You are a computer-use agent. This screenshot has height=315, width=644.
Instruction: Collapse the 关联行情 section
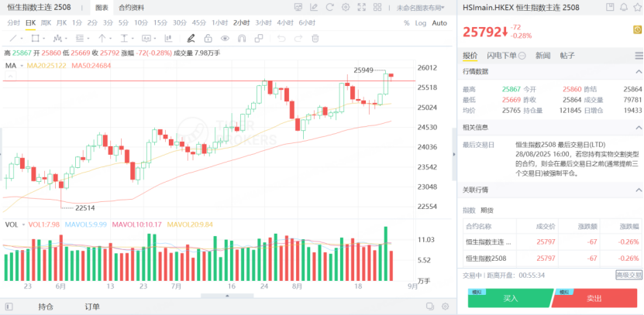click(x=639, y=190)
